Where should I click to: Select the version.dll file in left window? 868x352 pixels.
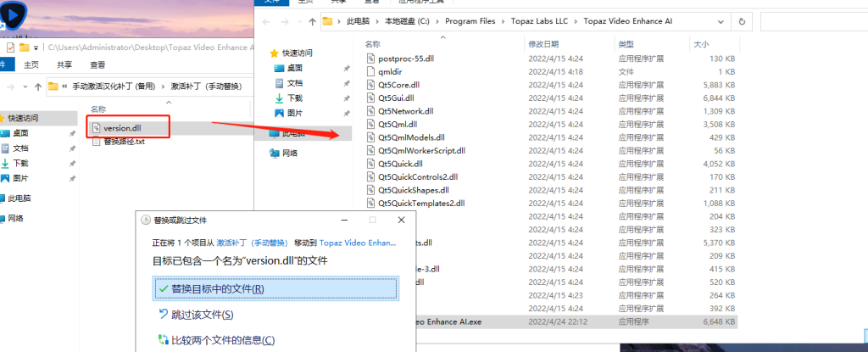pos(122,128)
